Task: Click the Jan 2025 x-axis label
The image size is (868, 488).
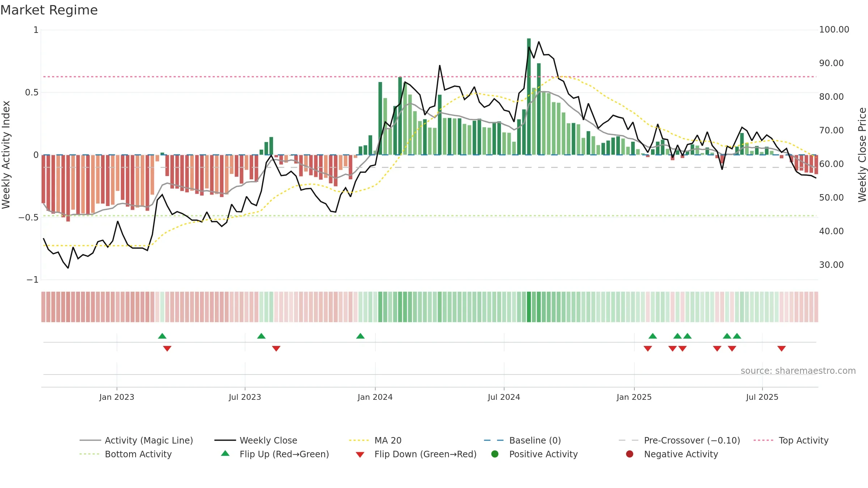Action: (634, 397)
